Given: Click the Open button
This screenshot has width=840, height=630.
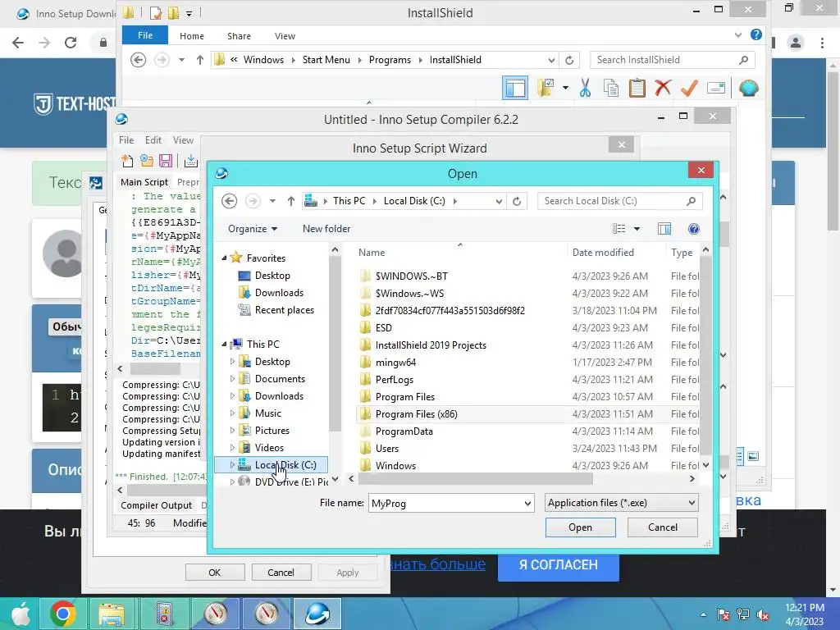Looking at the screenshot, I should point(580,527).
